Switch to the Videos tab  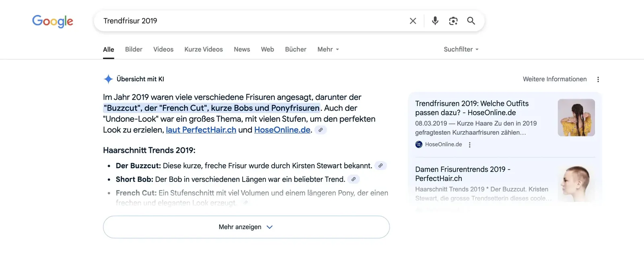pyautogui.click(x=163, y=50)
